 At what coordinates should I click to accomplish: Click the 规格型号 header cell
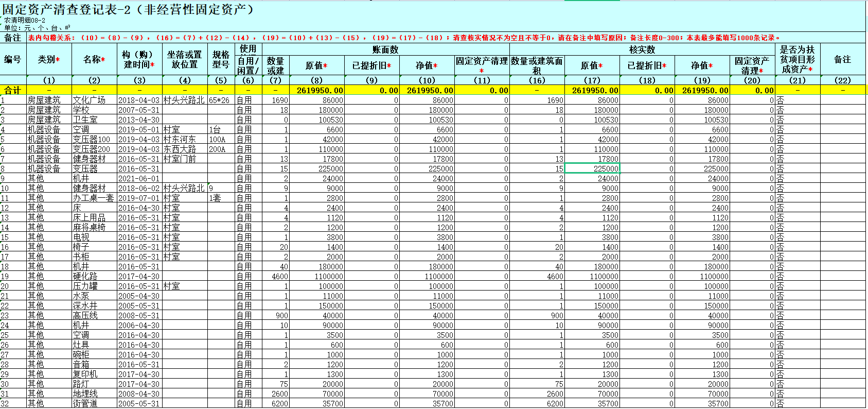(x=221, y=59)
